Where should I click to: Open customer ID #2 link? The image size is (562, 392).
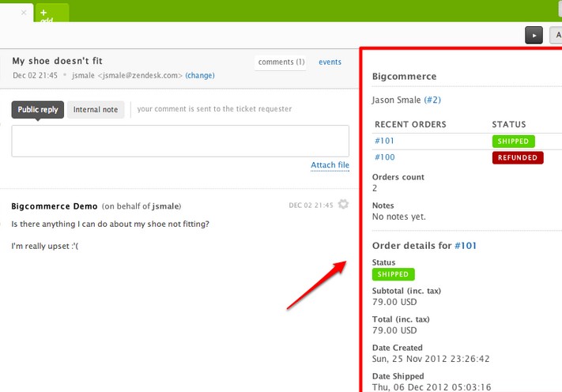(432, 100)
